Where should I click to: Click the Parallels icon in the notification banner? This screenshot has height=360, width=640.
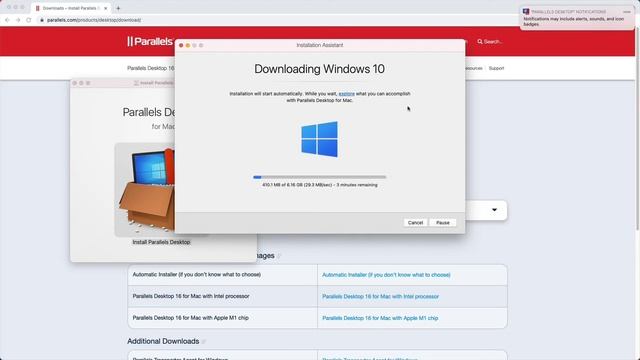[526, 11]
